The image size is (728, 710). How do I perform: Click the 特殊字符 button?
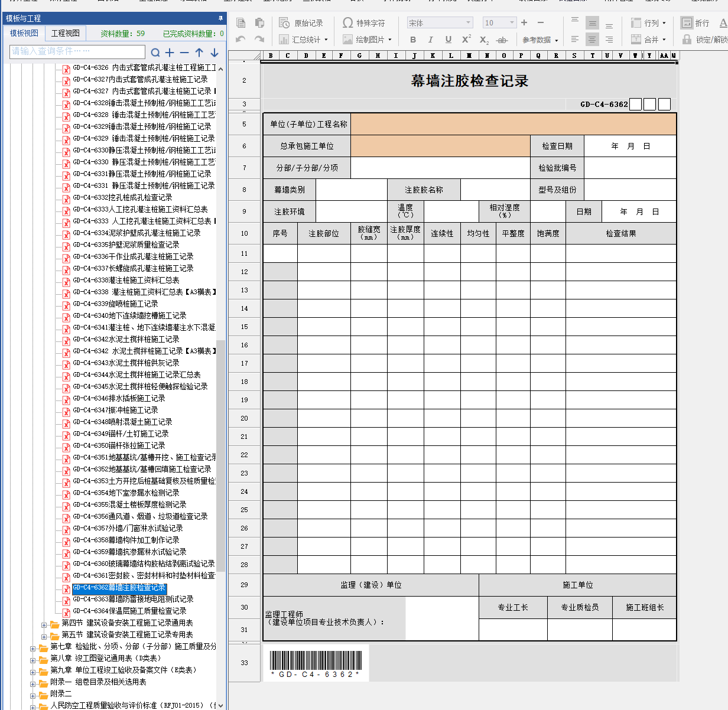363,23
